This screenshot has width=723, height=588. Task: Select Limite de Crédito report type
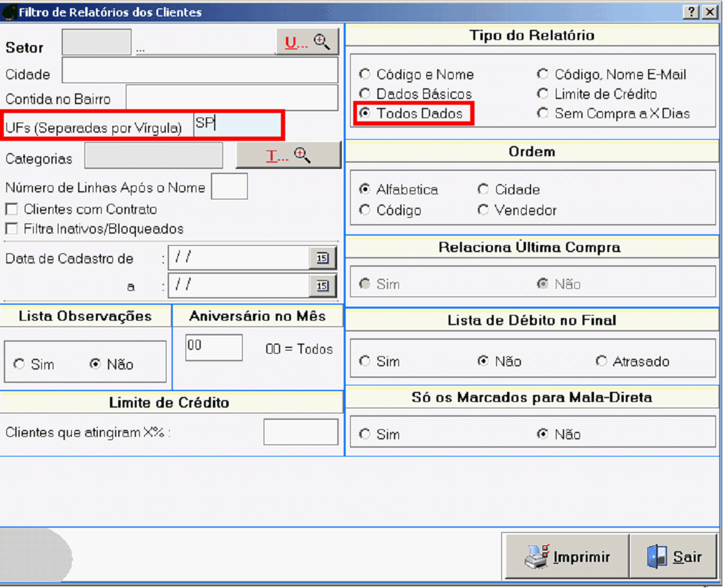point(543,94)
